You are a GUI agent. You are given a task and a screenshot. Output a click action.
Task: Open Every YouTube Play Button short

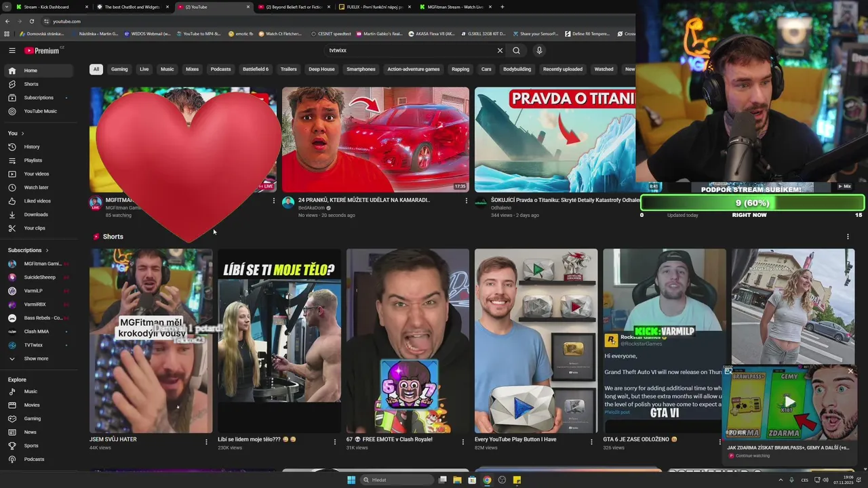point(536,341)
